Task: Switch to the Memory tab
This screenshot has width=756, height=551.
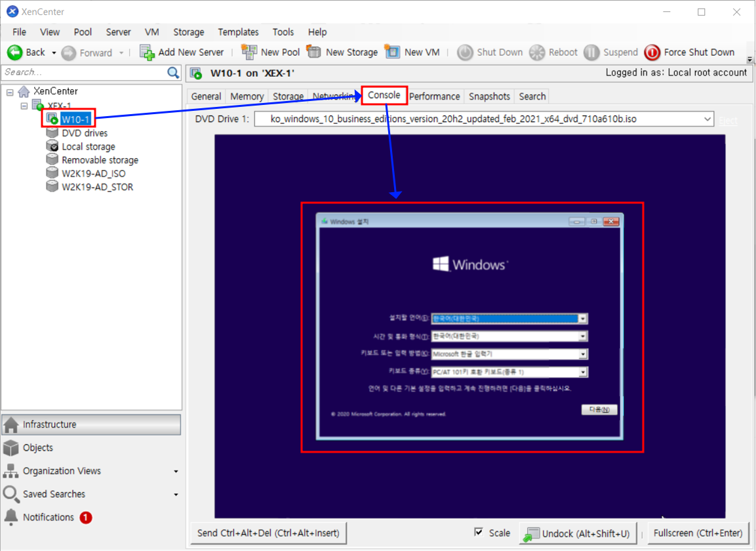Action: pos(247,96)
